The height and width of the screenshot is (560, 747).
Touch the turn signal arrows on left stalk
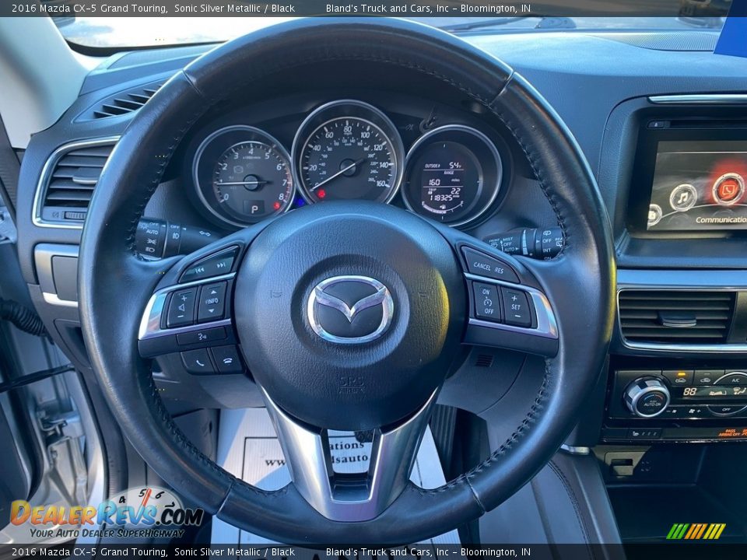point(205,233)
